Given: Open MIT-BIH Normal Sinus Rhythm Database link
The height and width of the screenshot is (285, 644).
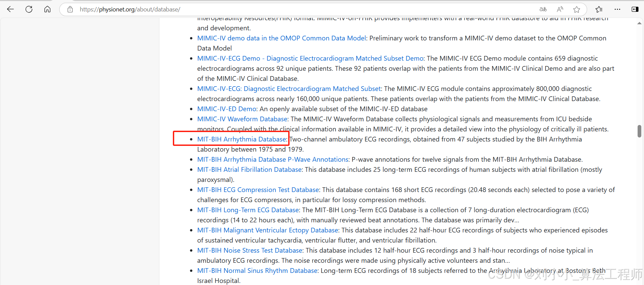Looking at the screenshot, I should tap(257, 271).
